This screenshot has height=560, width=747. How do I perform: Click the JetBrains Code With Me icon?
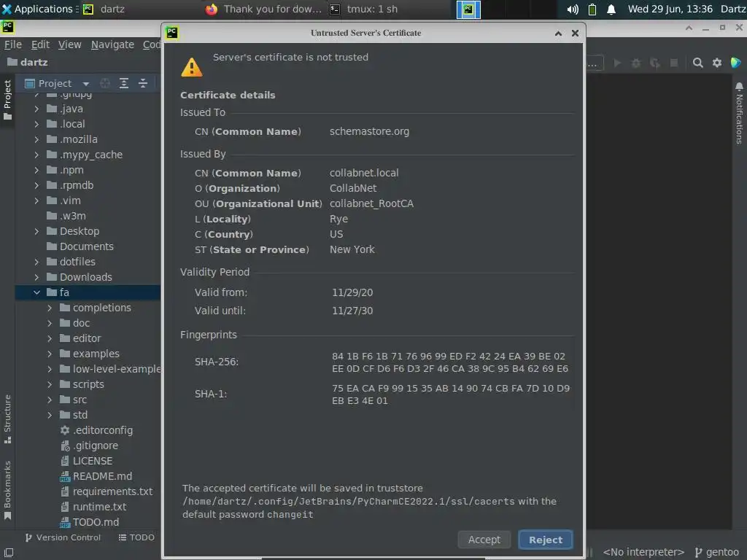tap(736, 63)
